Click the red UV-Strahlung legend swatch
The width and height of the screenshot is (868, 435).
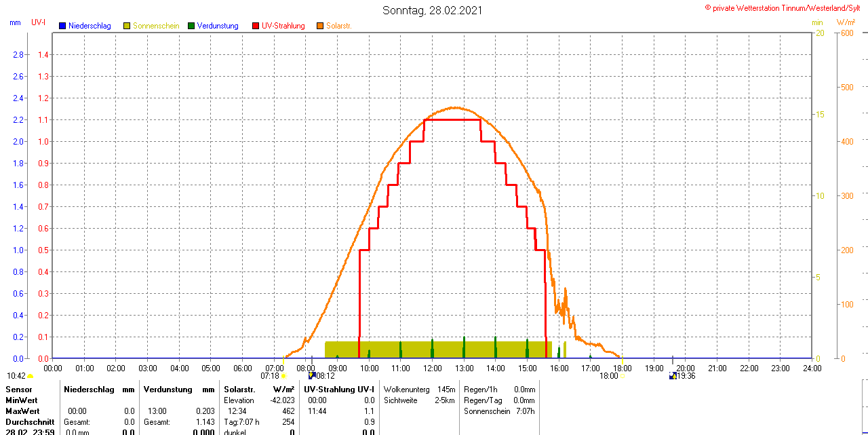pyautogui.click(x=256, y=26)
